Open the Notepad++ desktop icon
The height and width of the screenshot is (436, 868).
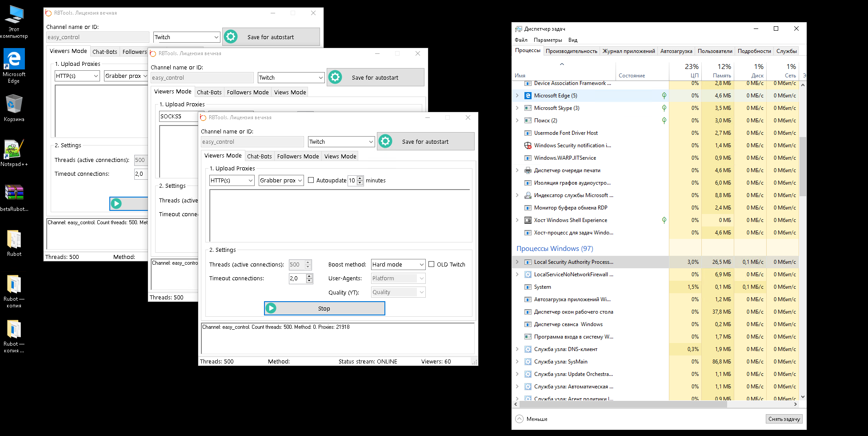point(14,150)
